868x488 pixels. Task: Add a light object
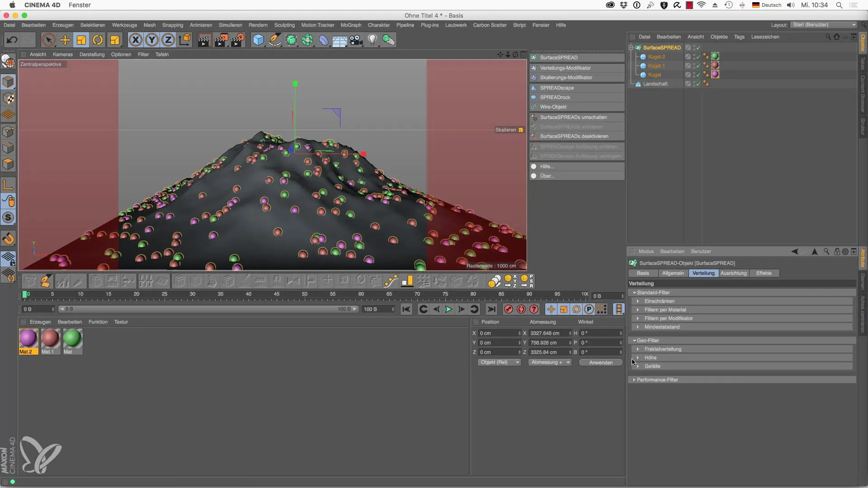(x=372, y=40)
